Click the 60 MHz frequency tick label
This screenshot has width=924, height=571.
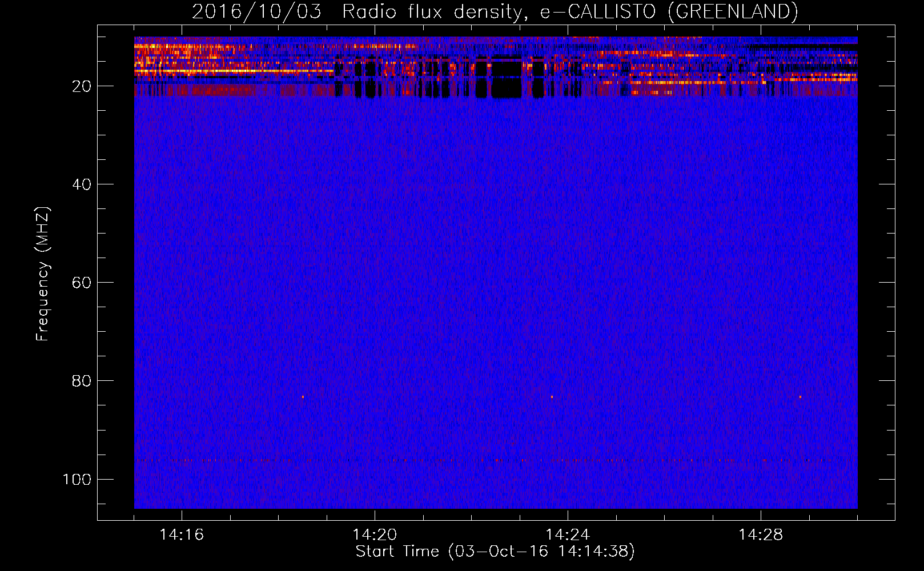(x=82, y=283)
